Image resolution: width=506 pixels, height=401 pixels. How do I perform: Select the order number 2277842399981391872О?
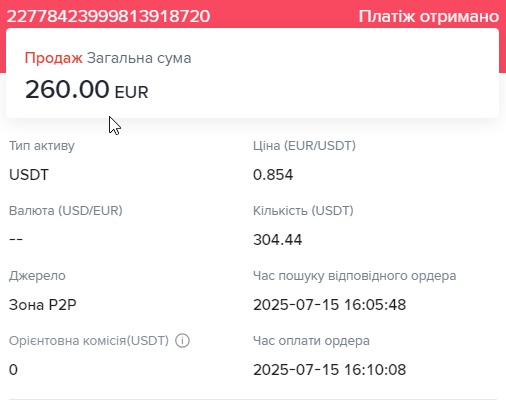coord(108,16)
